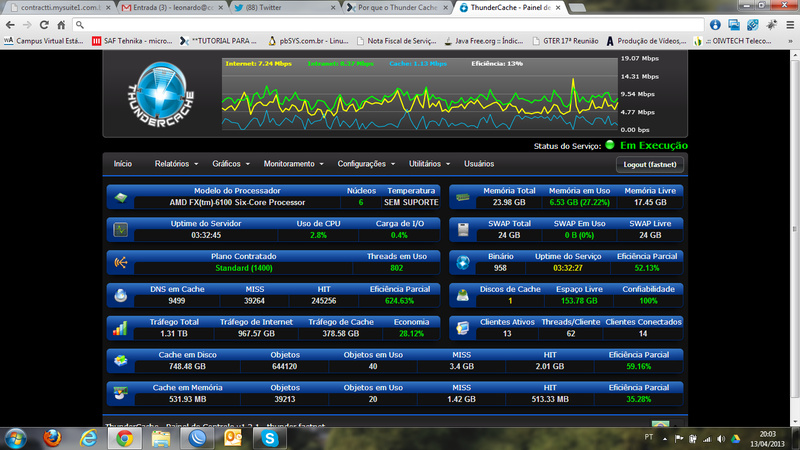The height and width of the screenshot is (450, 800).
Task: Click the green service status indicator
Action: [x=610, y=145]
